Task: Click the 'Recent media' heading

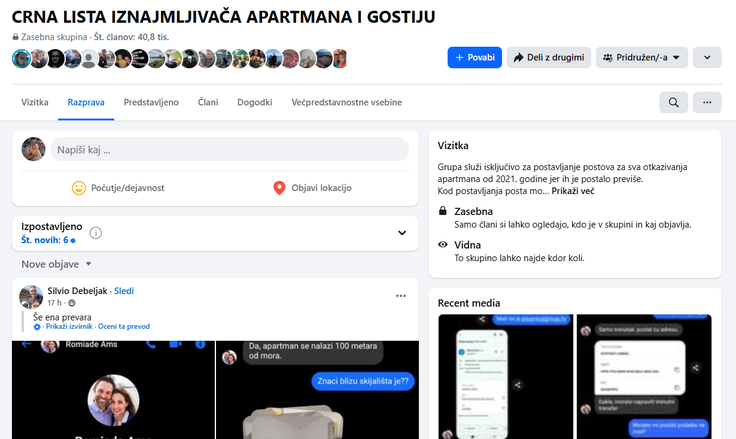Action: [469, 303]
